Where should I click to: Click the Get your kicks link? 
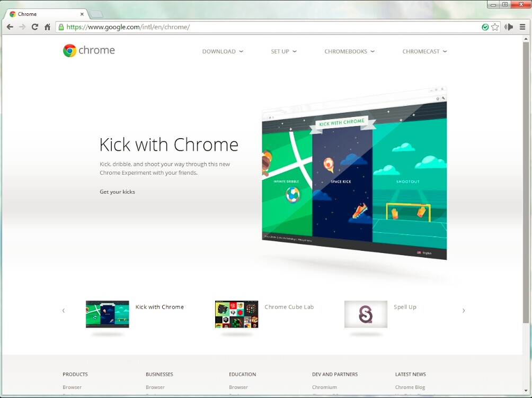click(117, 192)
